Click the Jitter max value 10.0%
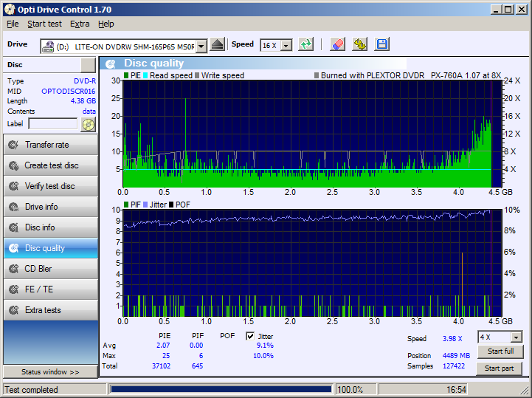The height and width of the screenshot is (398, 532). click(263, 356)
